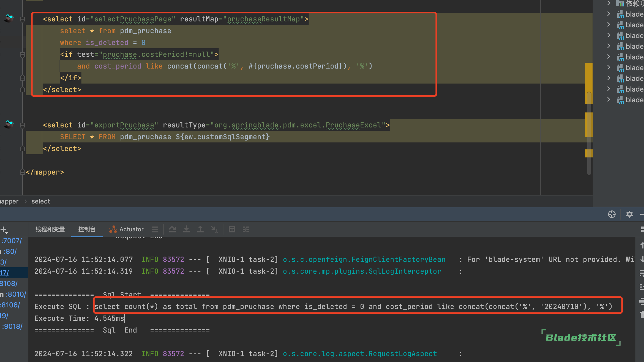Open the Actuator tab

click(126, 229)
